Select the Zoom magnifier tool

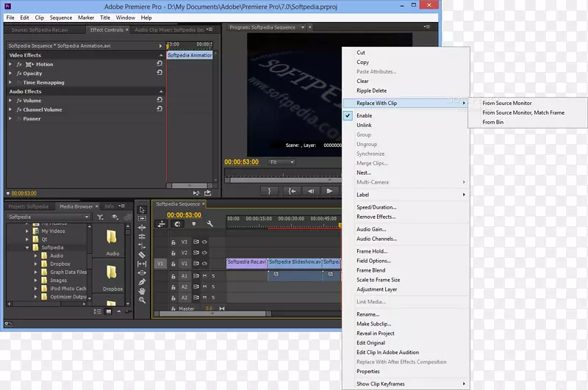pos(142,300)
